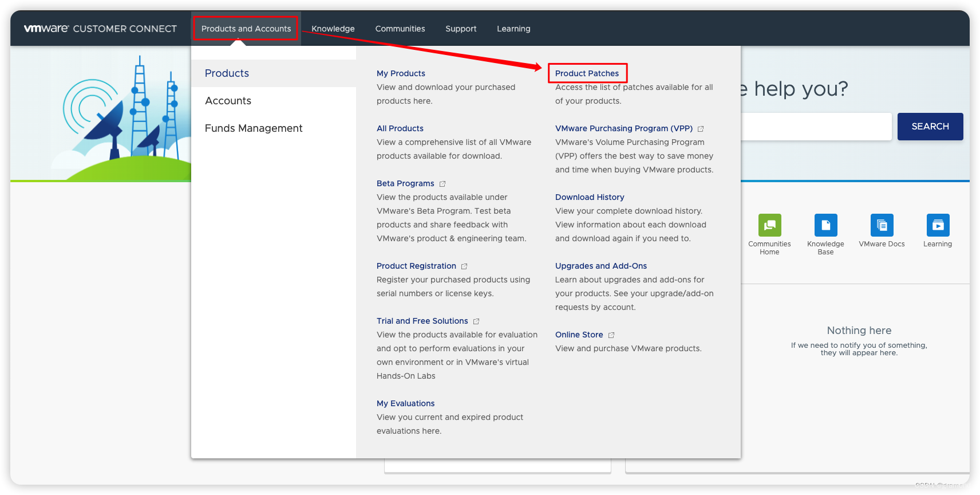Open the Online Store link
This screenshot has width=980, height=495.
(579, 335)
